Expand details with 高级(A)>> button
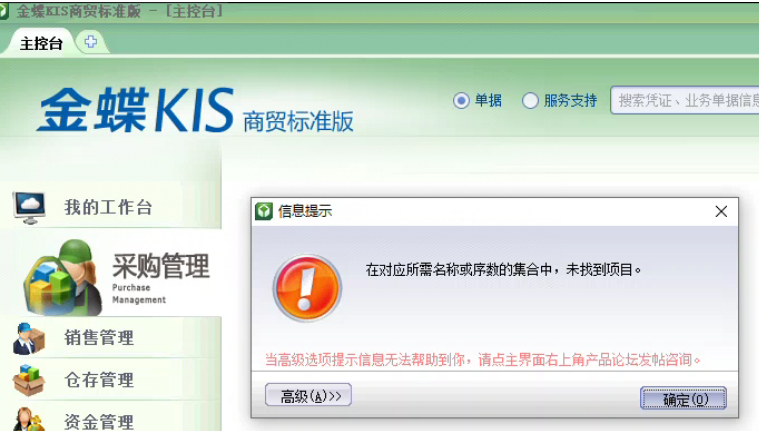Image resolution: width=759 pixels, height=431 pixels. (309, 396)
